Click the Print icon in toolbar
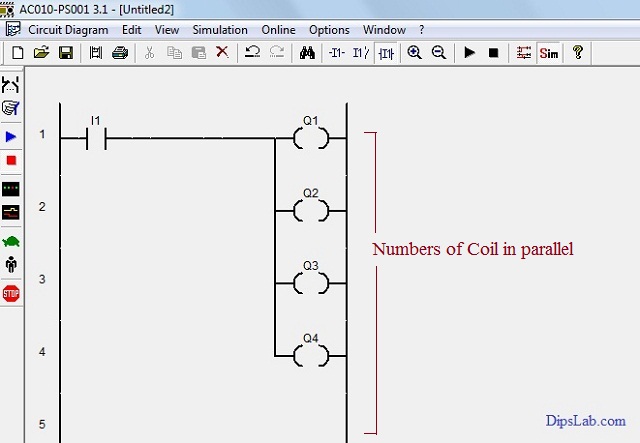The image size is (640, 443). coord(120,52)
